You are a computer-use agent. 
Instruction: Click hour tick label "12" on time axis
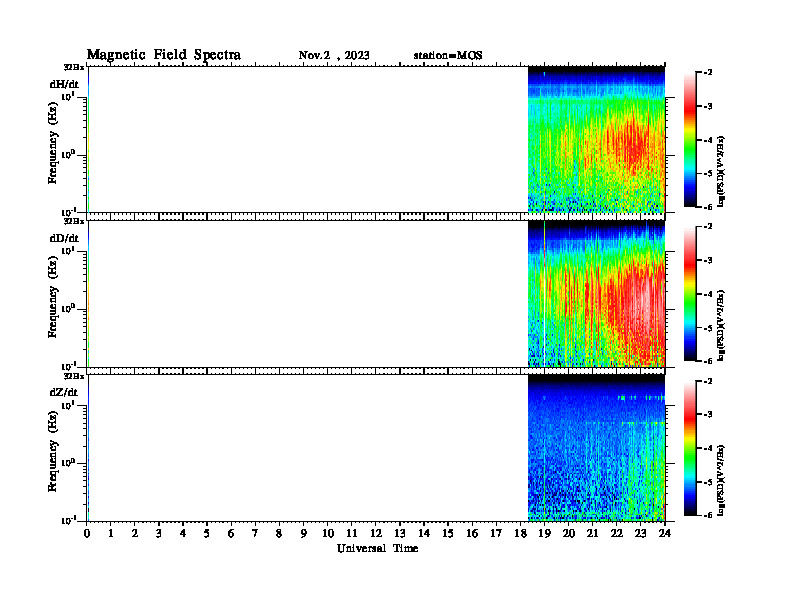point(376,534)
